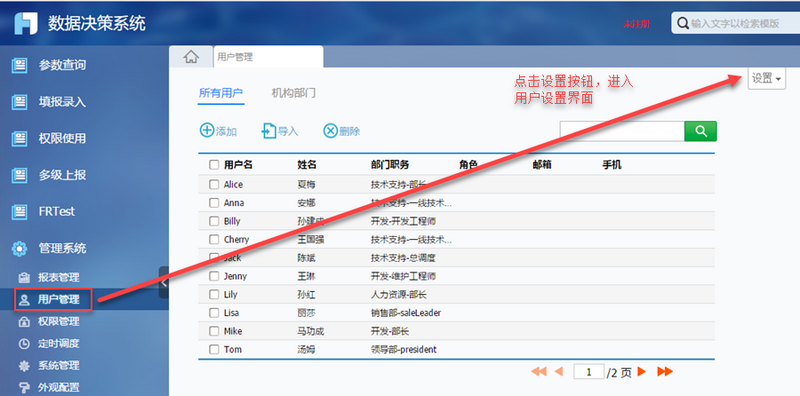Image resolution: width=800 pixels, height=396 pixels.
Task: Open 权限使用 in the sidebar
Action: click(x=62, y=139)
